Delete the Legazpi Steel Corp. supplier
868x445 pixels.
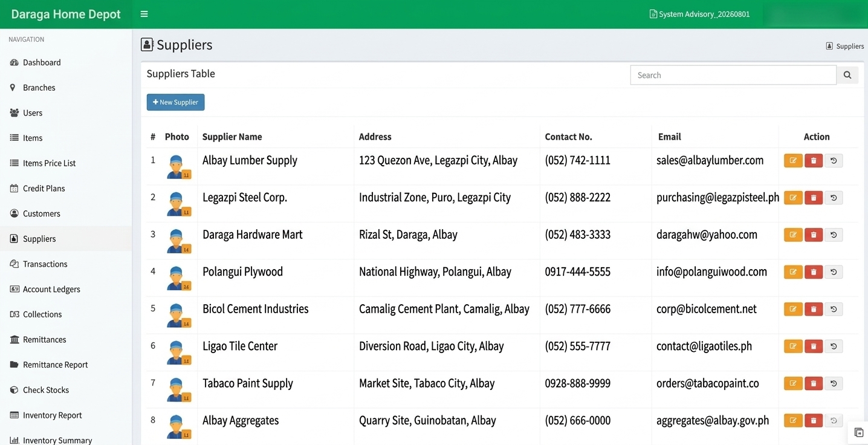coord(814,198)
